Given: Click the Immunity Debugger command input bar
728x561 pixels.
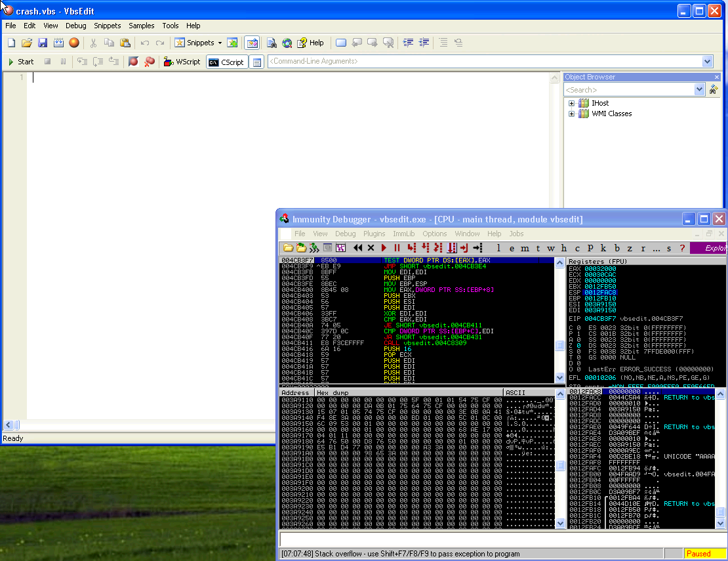Looking at the screenshot, I should [502, 539].
